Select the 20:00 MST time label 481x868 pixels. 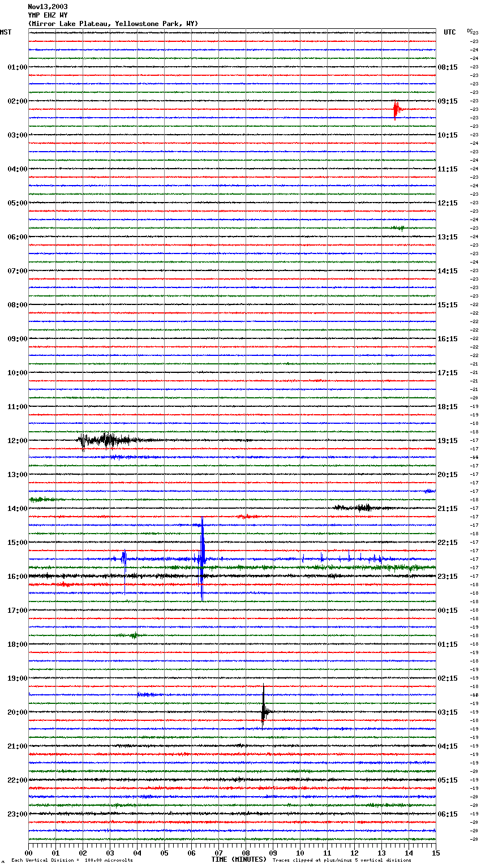18,712
